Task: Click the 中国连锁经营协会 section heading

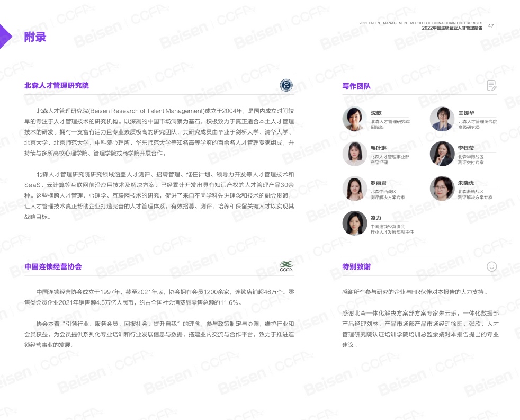Action: 53,266
